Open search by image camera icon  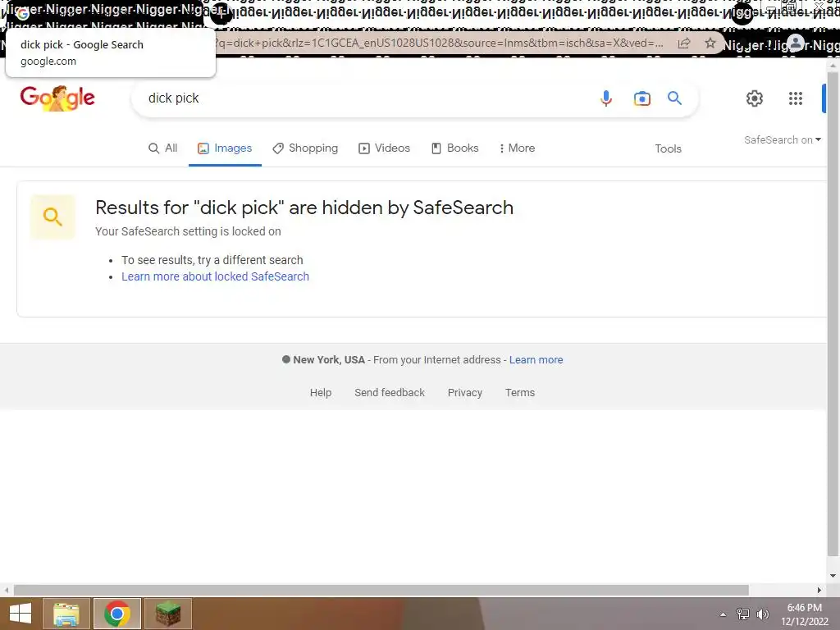coord(641,98)
